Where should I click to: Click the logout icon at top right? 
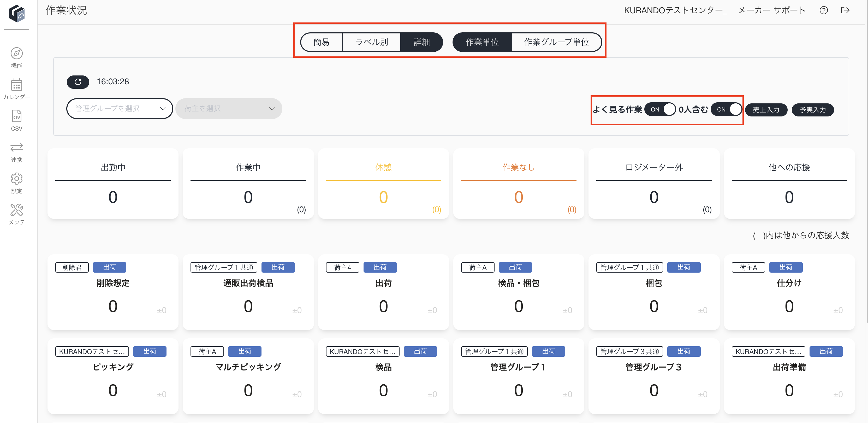point(845,10)
